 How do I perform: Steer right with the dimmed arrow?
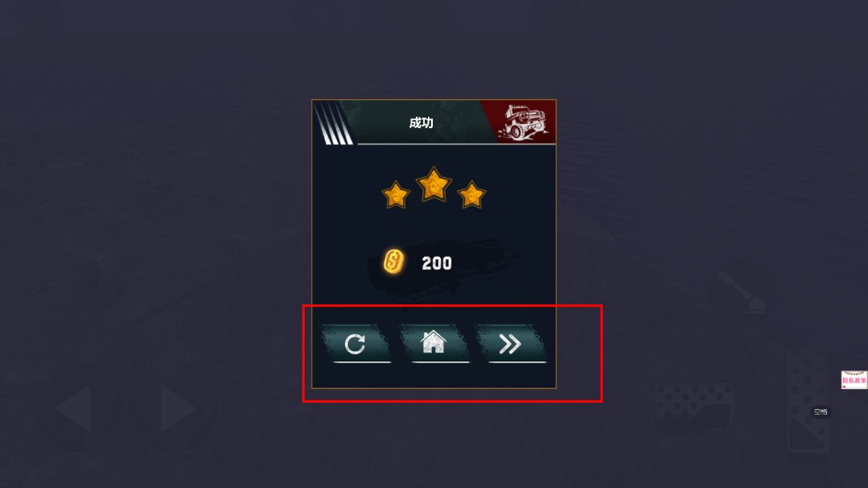coord(174,408)
